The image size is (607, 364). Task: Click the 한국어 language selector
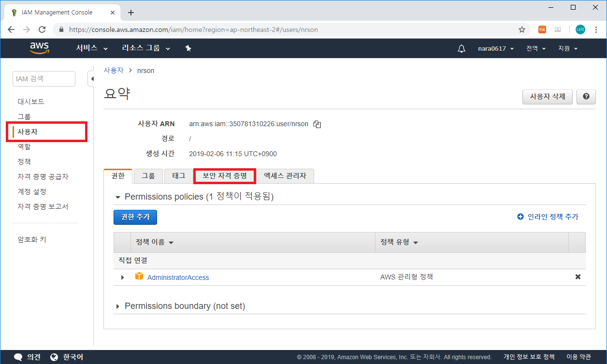(x=67, y=357)
